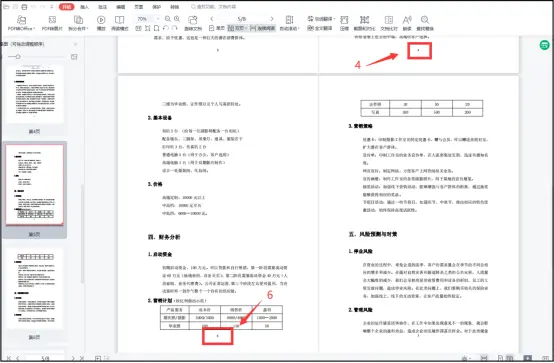The width and height of the screenshot is (554, 363).
Task: Click the 四、财务分析 heading in document
Action: click(164, 237)
